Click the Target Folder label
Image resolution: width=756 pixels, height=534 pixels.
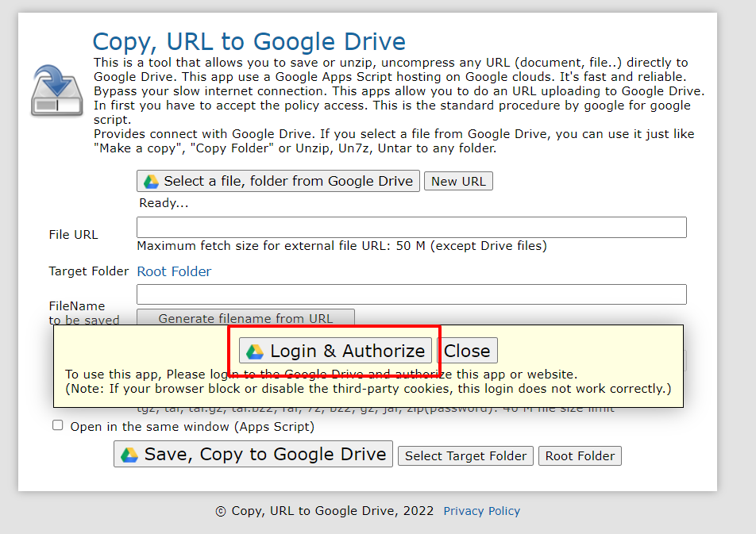(89, 271)
